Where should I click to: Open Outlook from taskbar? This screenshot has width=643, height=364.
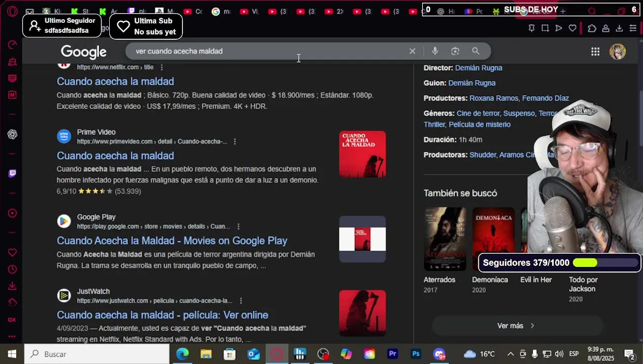pyautogui.click(x=253, y=354)
